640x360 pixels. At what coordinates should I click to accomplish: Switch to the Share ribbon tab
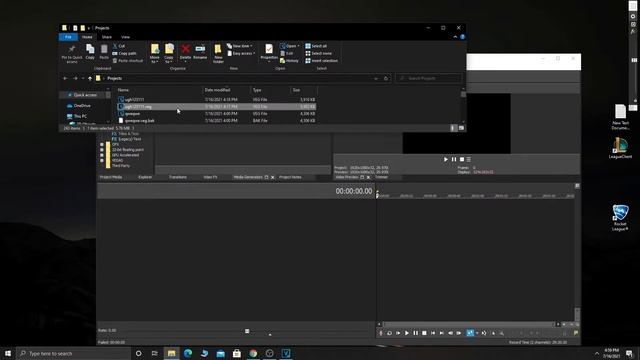click(107, 37)
